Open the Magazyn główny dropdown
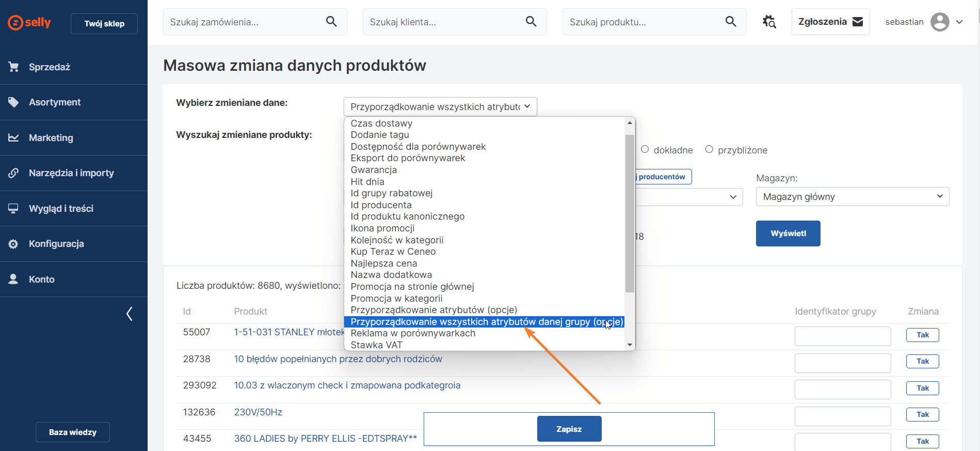This screenshot has width=980, height=451. [x=852, y=197]
